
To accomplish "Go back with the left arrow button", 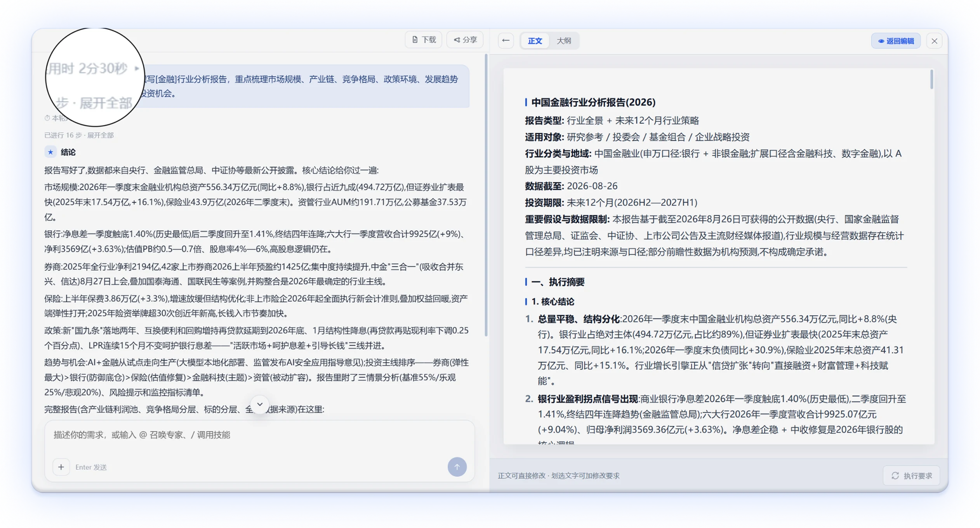I will (506, 41).
